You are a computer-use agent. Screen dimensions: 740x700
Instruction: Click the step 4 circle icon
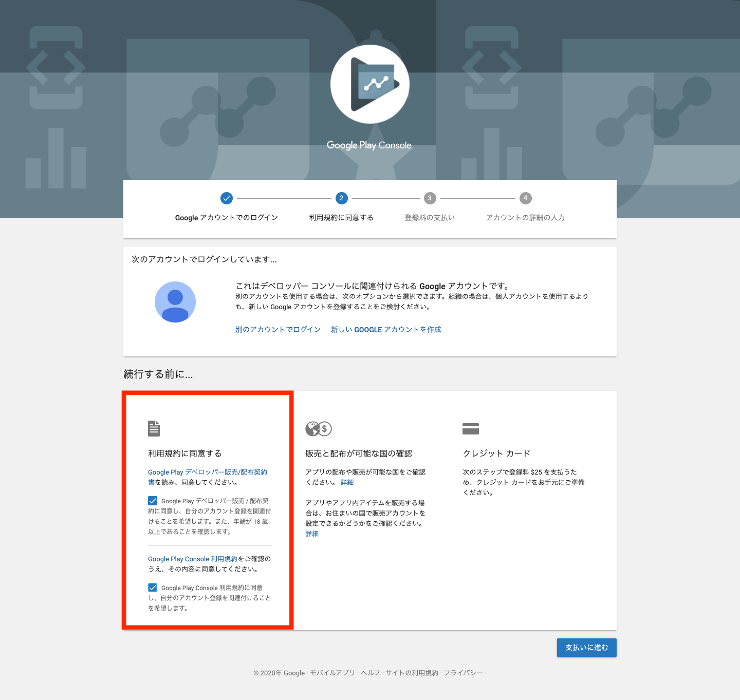coord(525,198)
